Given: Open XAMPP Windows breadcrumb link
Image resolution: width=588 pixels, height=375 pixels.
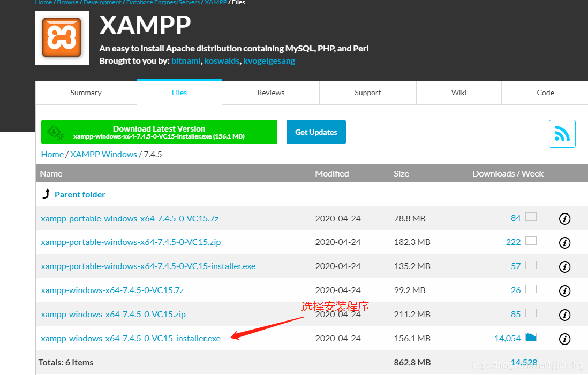Looking at the screenshot, I should (103, 155).
